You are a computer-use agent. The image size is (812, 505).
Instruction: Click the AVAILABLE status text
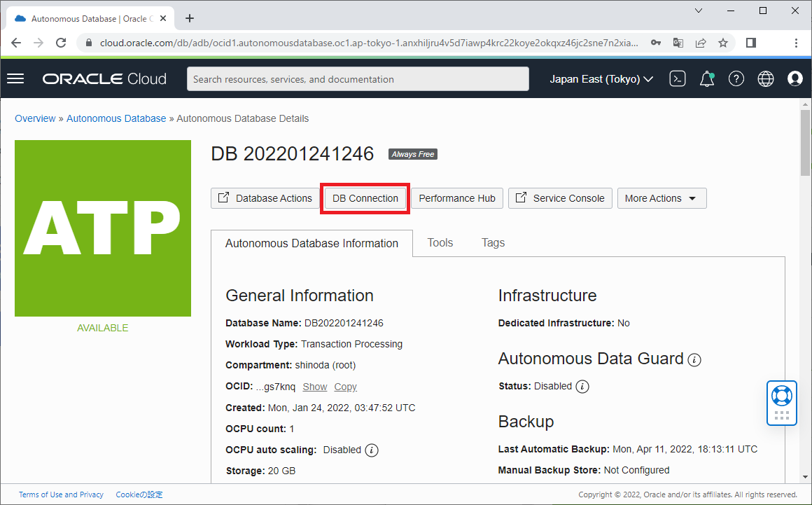102,328
